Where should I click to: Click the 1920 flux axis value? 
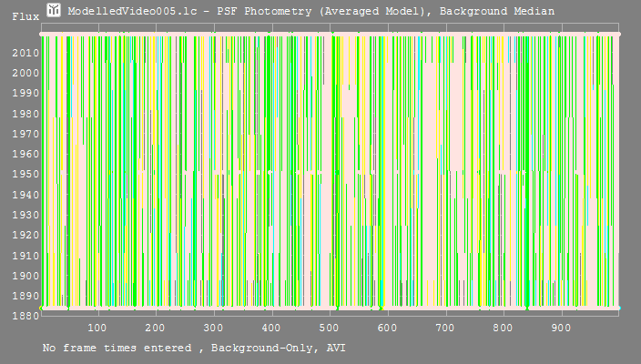tap(25, 236)
